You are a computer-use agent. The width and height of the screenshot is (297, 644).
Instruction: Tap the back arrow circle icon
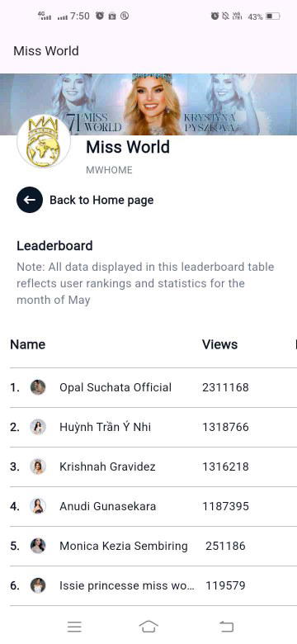coord(30,200)
